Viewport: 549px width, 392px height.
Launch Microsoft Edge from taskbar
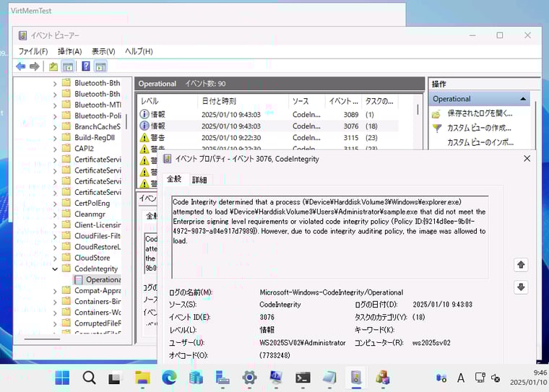(x=169, y=378)
